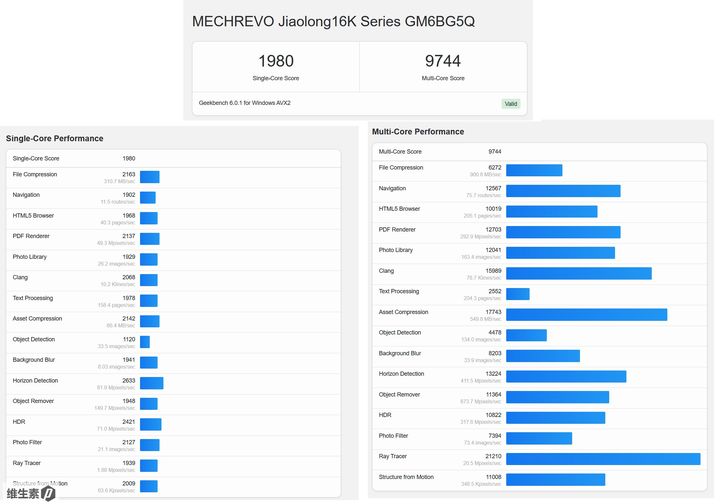This screenshot has width=720, height=504.
Task: Click Multi-Core Score 9744 row in table
Action: [x=540, y=152]
